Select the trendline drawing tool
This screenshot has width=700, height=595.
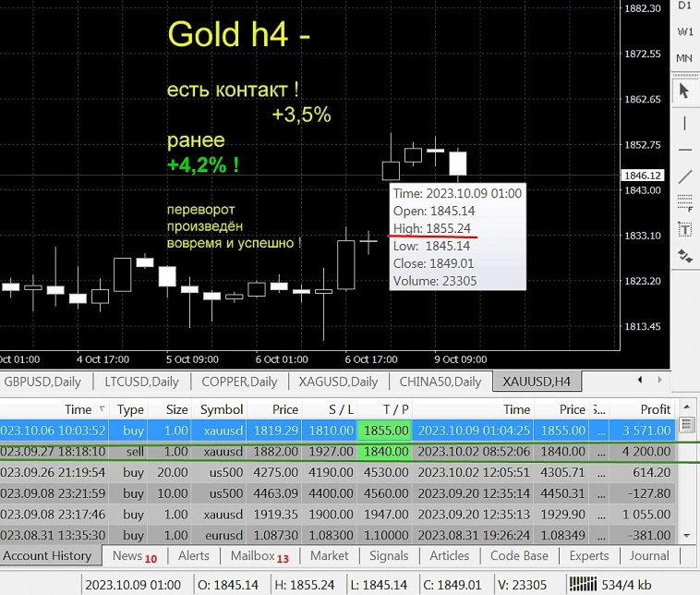[684, 176]
